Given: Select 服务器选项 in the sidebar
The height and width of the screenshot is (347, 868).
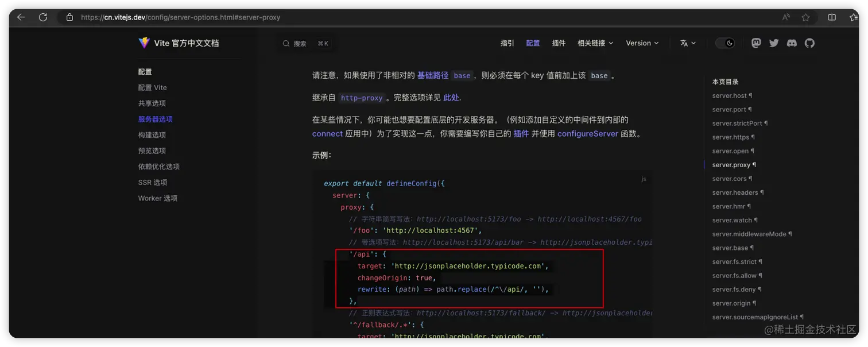Looking at the screenshot, I should pyautogui.click(x=156, y=119).
